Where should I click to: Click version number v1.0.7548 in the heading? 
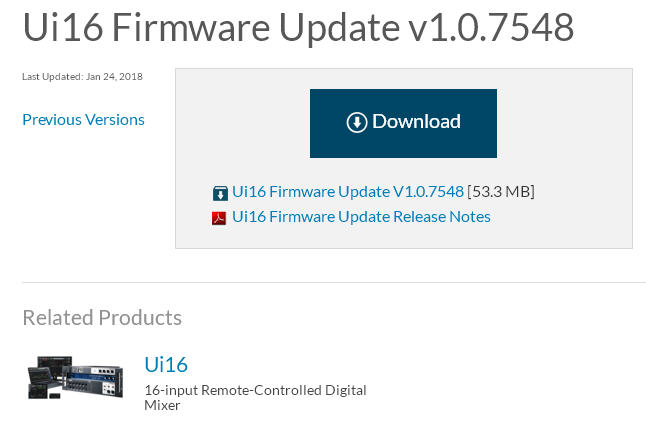tap(492, 27)
